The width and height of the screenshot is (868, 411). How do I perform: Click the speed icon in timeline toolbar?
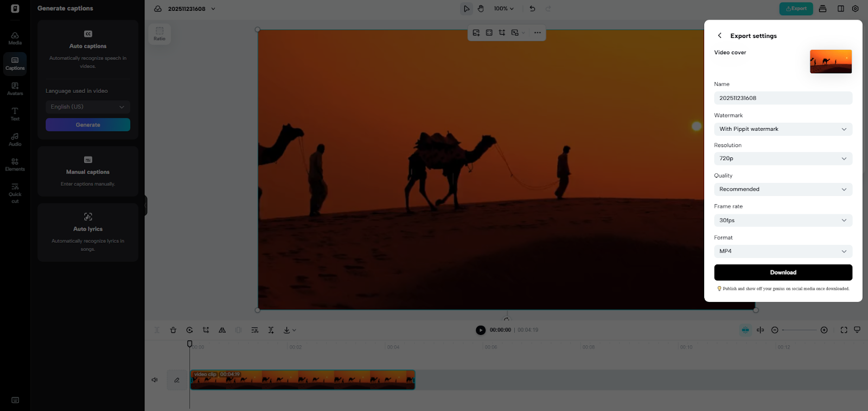tap(189, 330)
